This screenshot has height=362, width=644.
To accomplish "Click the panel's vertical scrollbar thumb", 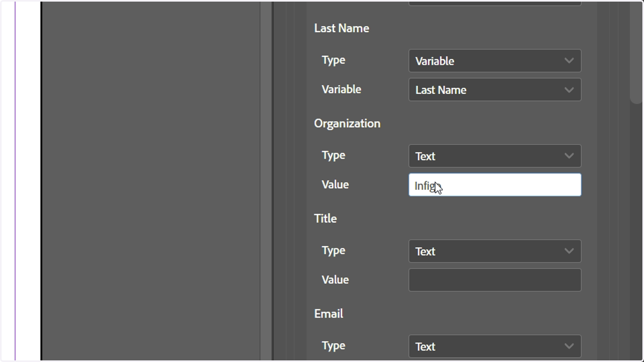I will click(x=636, y=52).
